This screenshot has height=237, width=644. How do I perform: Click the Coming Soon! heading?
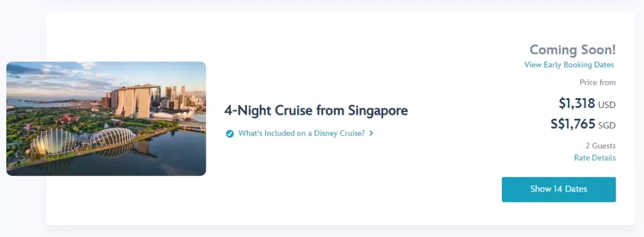tap(572, 50)
